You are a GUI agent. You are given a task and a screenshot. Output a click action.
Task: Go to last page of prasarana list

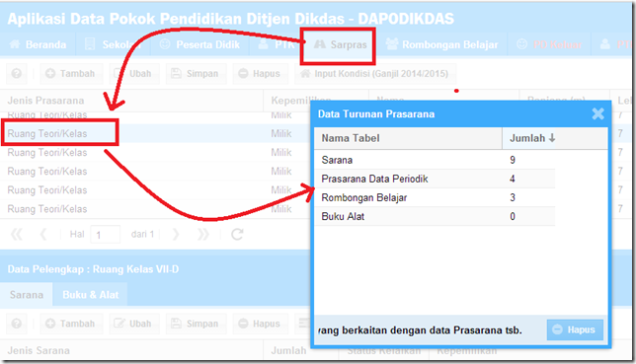tap(202, 234)
